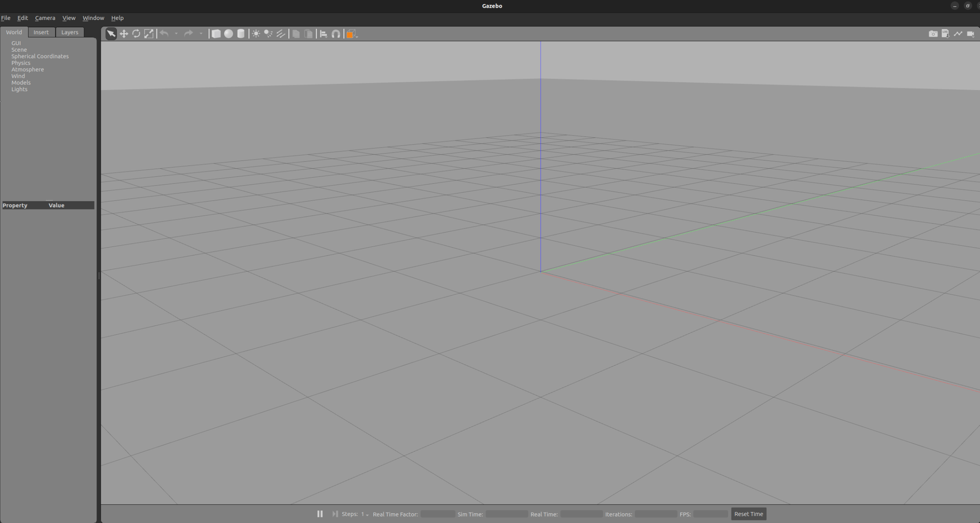Screen dimensions: 980x523
Task: Step the simulation forward once
Action: pyautogui.click(x=335, y=514)
